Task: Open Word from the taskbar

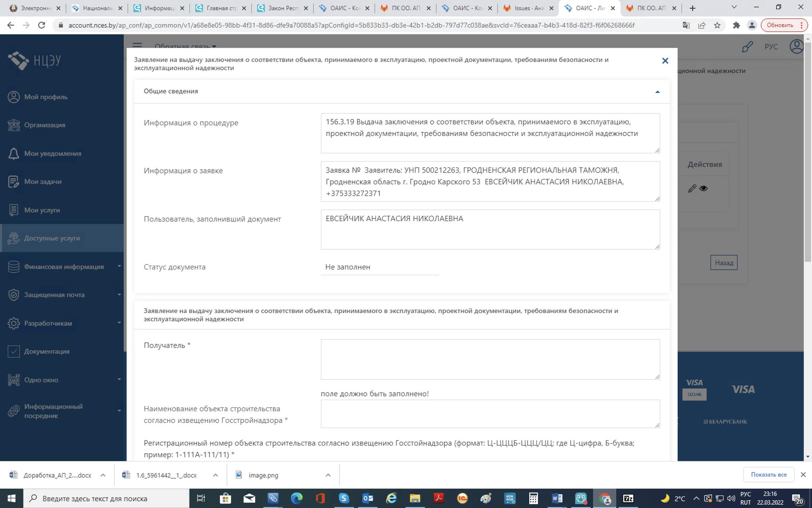Action: click(557, 498)
